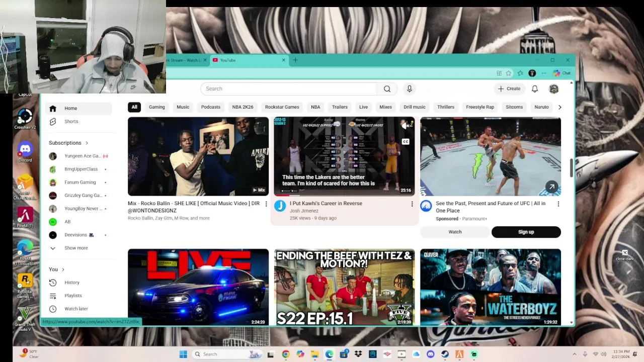Open the Edge profile avatar
This screenshot has width=644, height=362.
(x=532, y=73)
